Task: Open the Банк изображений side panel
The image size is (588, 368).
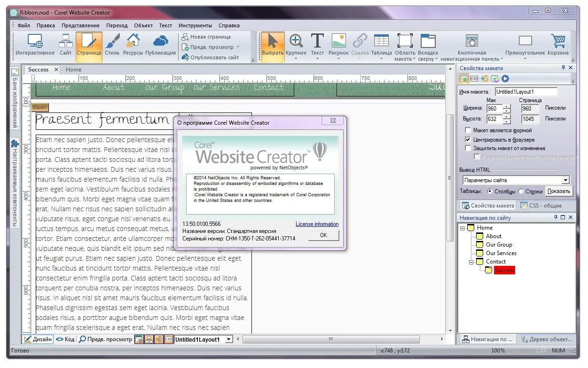Action: [x=15, y=99]
